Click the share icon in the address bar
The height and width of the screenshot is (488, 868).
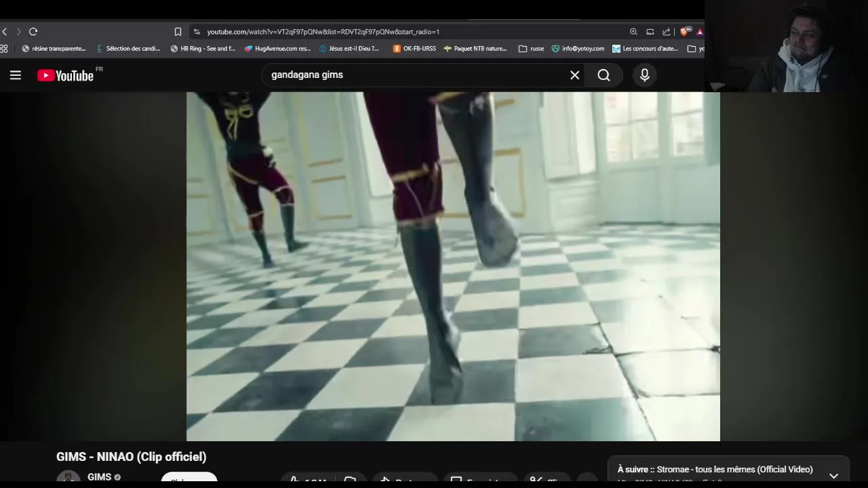point(667,32)
